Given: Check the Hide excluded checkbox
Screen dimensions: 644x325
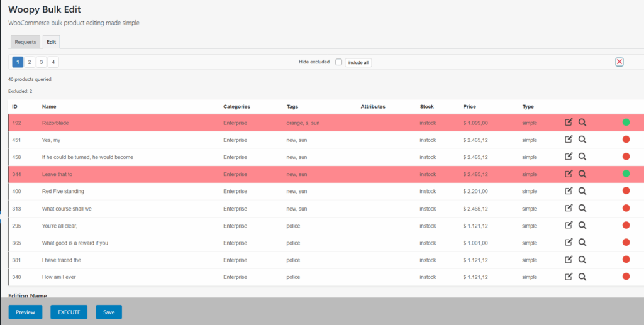Looking at the screenshot, I should 338,62.
